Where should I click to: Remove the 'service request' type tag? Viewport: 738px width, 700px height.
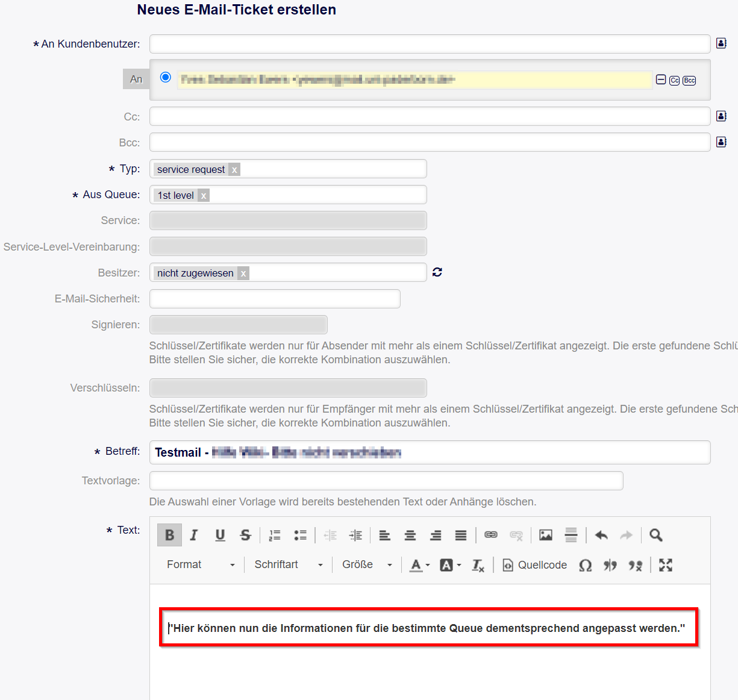(234, 170)
